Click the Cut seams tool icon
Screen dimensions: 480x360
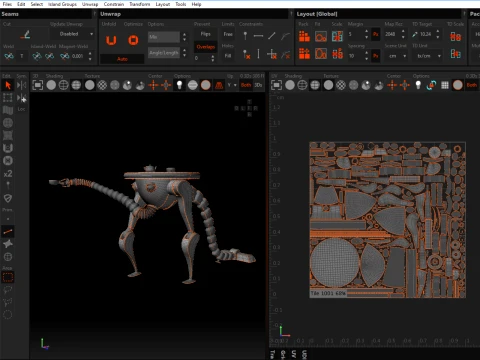tap(25, 34)
